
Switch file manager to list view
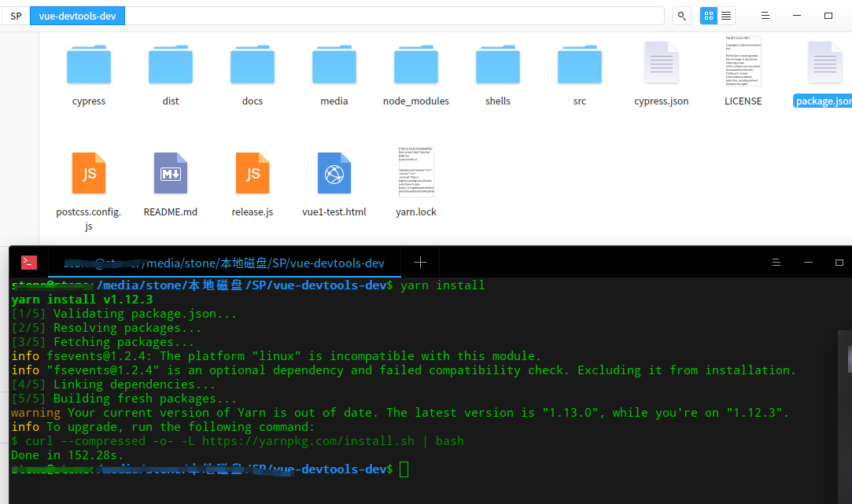726,17
